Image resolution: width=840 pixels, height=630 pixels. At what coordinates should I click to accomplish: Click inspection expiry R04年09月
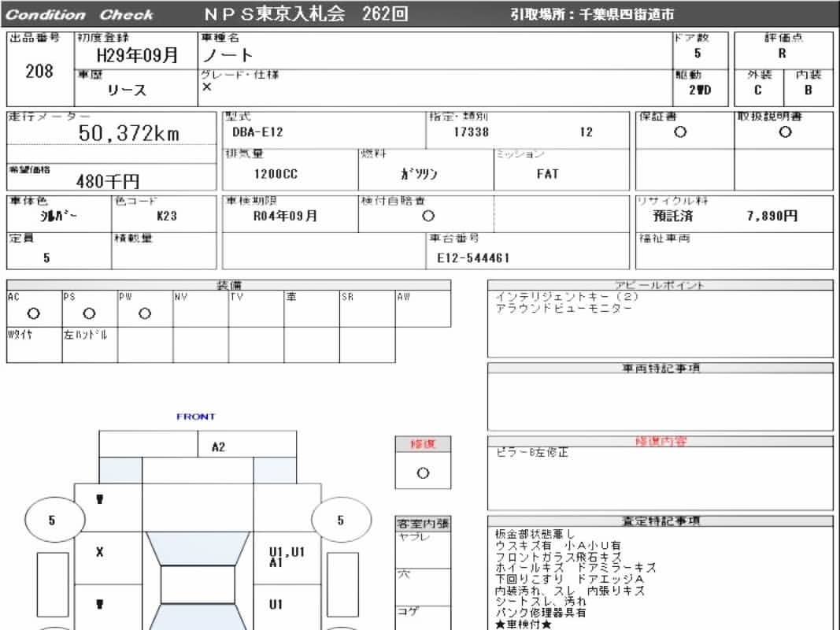[x=286, y=216]
